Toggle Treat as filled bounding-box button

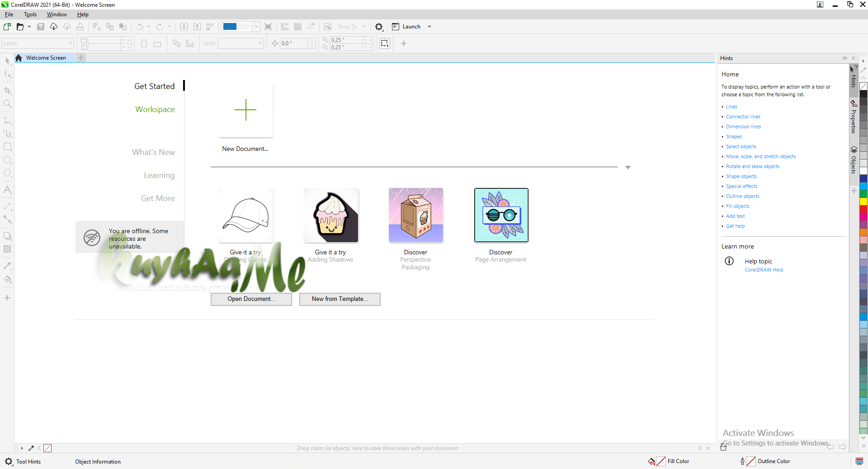[x=385, y=43]
